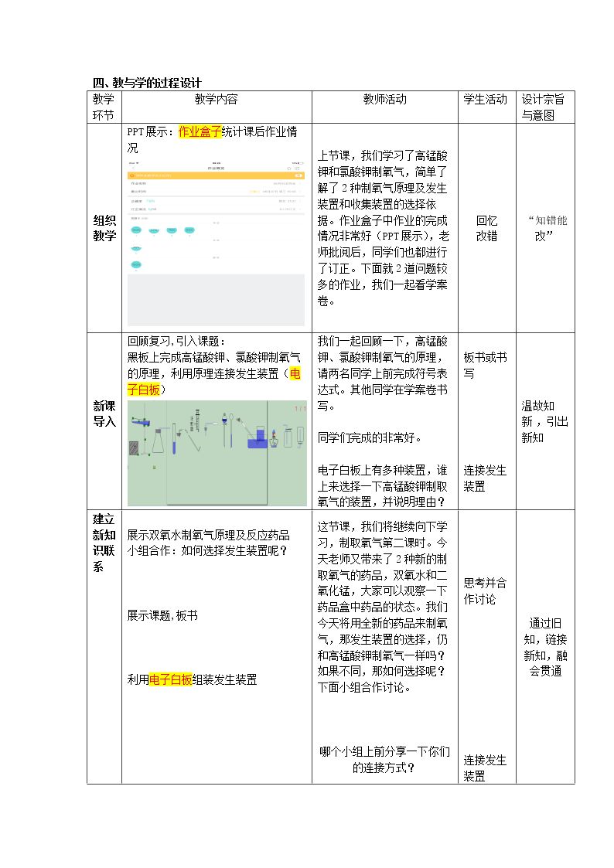The height and width of the screenshot is (868, 614).
Task: Select the blue water trough apparatus
Action: click(258, 437)
